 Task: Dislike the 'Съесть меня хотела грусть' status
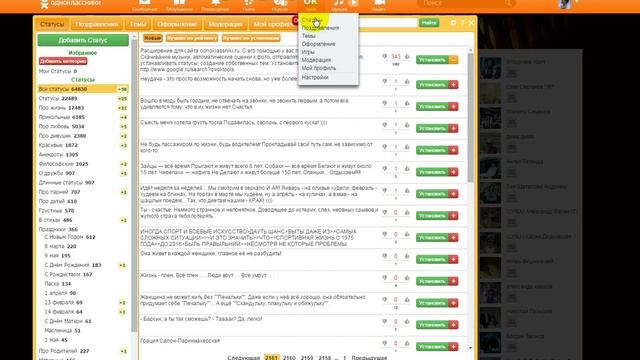point(384,125)
